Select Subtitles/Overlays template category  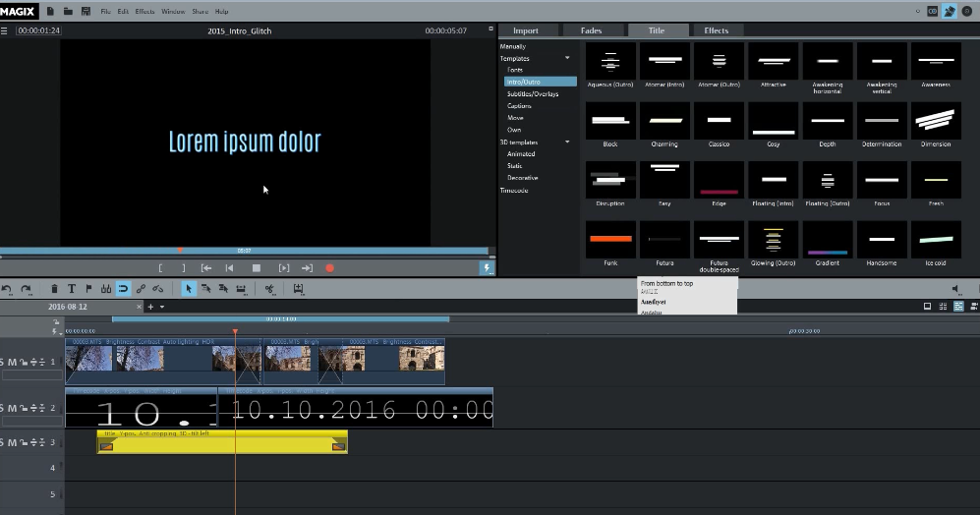pyautogui.click(x=532, y=94)
